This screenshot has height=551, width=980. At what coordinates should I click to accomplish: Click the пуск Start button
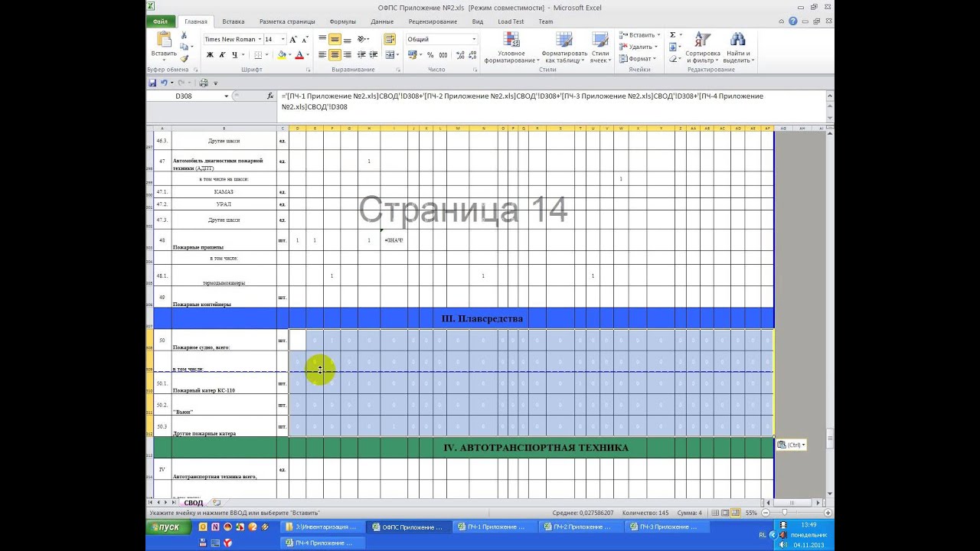click(168, 527)
